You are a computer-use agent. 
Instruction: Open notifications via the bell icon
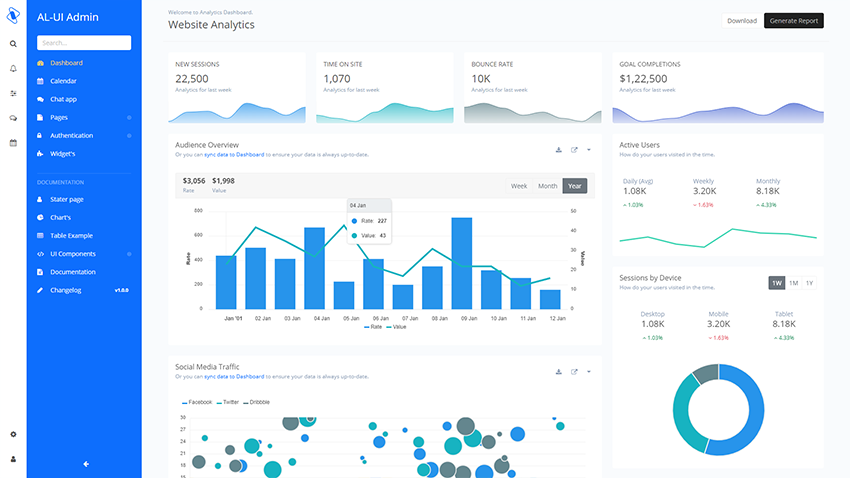coord(13,68)
